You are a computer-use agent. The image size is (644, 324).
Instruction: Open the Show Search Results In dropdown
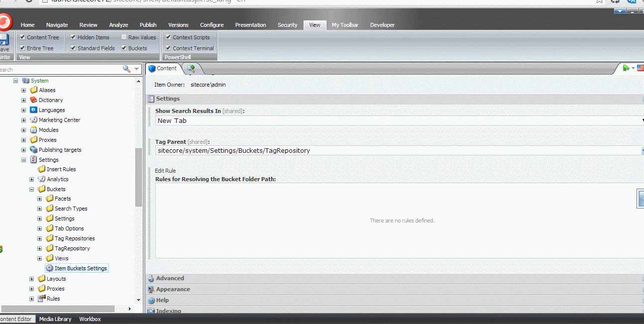tap(641, 120)
